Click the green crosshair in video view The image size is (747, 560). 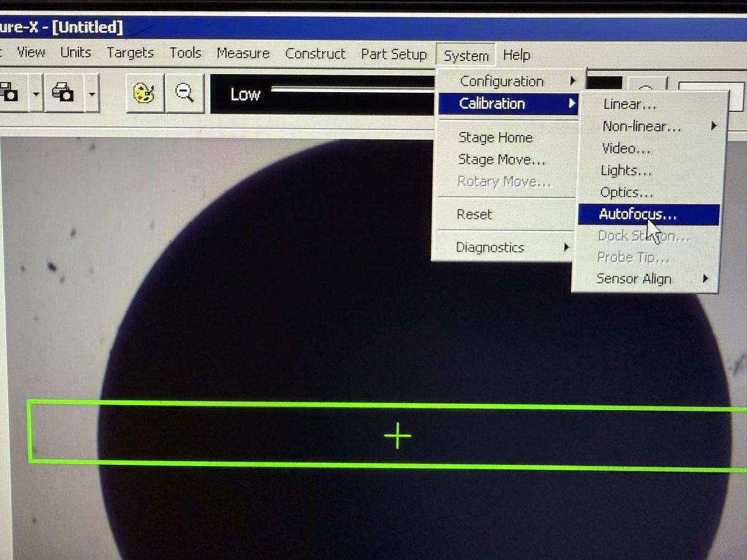[x=398, y=436]
